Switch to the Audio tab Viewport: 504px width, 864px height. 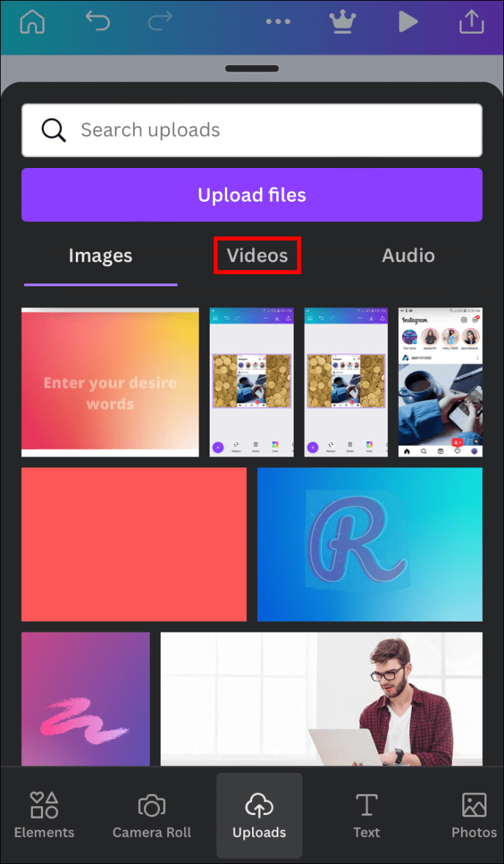tap(408, 256)
